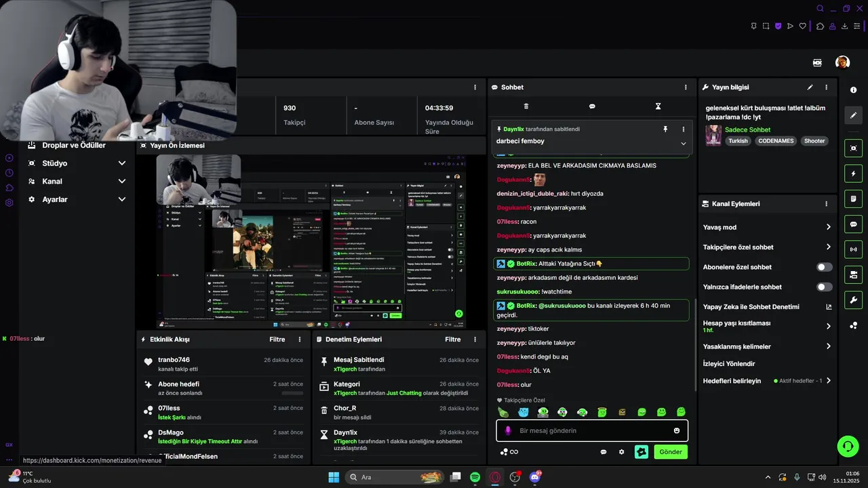The width and height of the screenshot is (868, 488).
Task: Click the hourglass icon in chat toolbar
Action: click(658, 106)
